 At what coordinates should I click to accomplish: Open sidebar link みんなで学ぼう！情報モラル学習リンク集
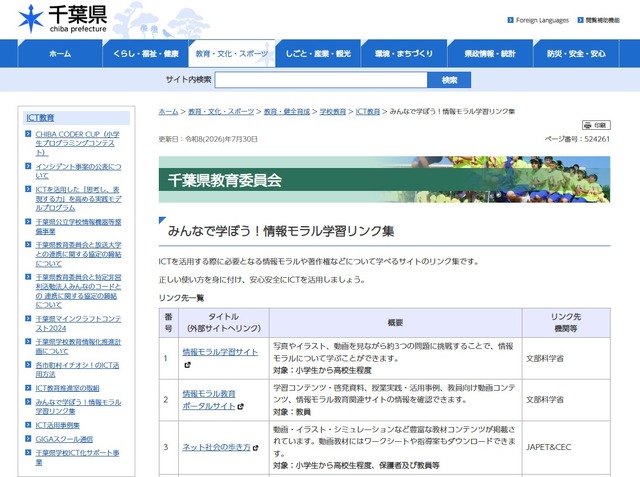coord(78,406)
